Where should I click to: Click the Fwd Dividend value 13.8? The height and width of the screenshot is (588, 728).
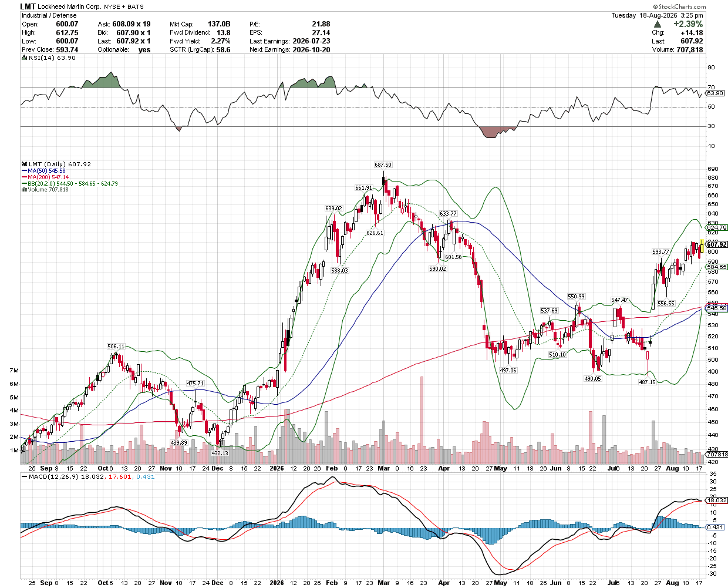pos(224,33)
